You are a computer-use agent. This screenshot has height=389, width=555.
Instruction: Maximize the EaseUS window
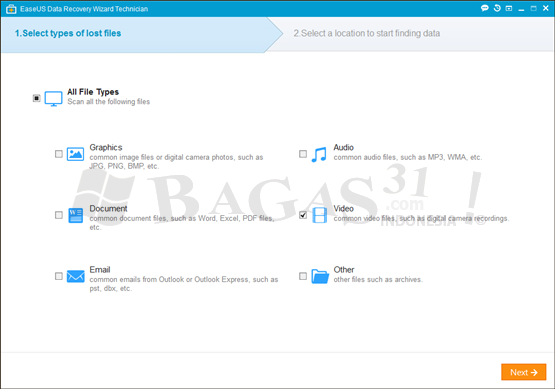[x=533, y=8]
